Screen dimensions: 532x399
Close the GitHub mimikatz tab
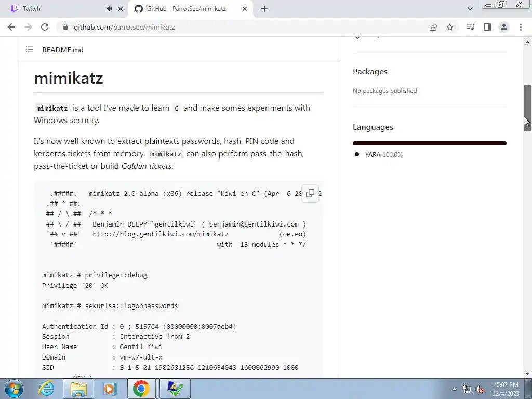tap(245, 9)
